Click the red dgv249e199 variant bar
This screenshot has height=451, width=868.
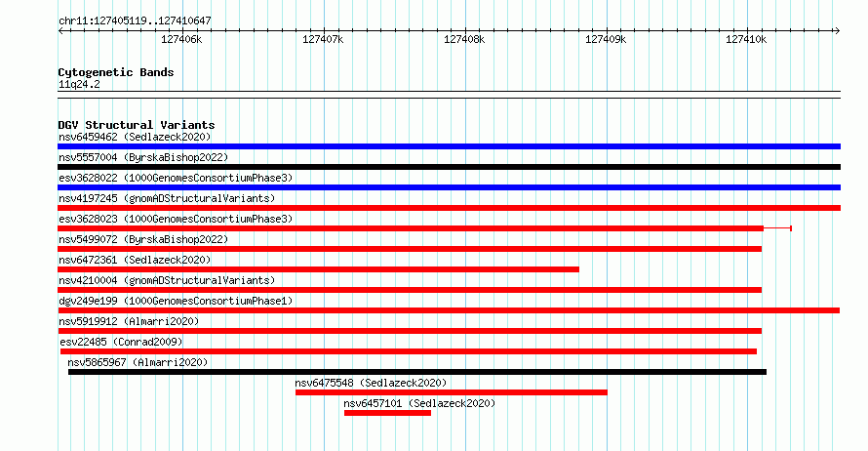pyautogui.click(x=449, y=310)
